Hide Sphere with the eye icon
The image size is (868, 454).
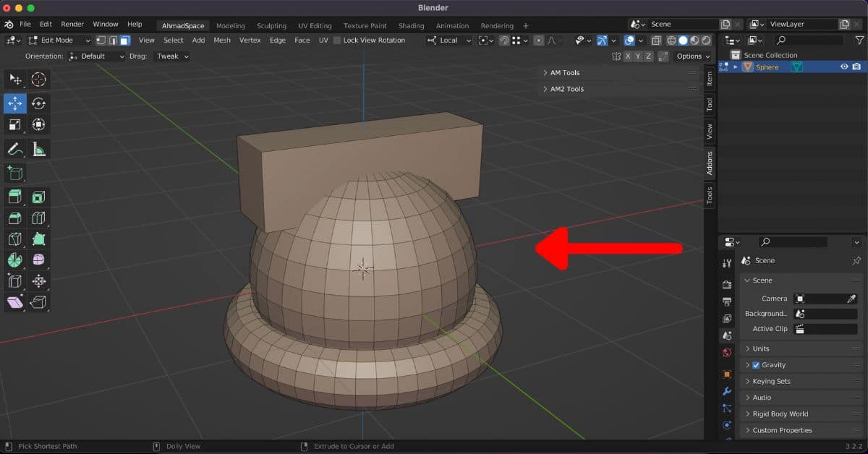pyautogui.click(x=844, y=67)
